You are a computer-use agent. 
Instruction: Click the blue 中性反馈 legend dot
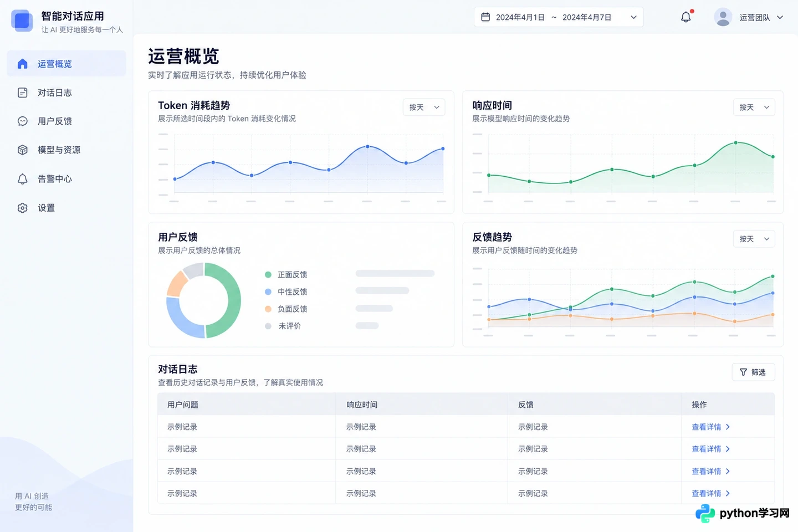pos(268,292)
